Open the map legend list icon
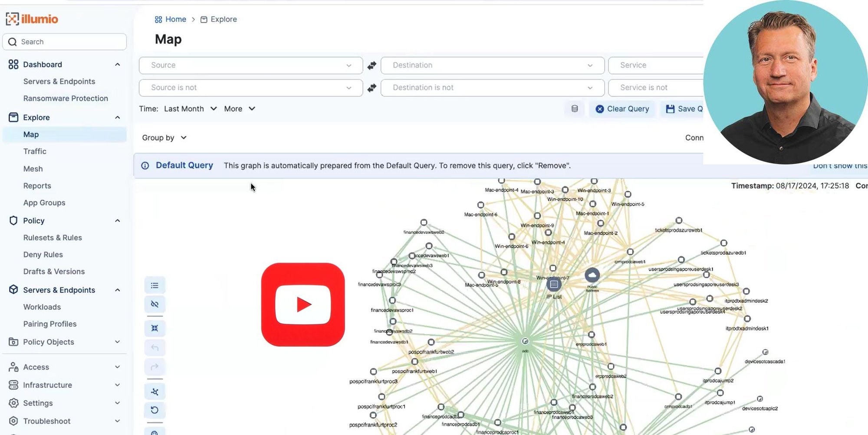868x435 pixels. [x=155, y=285]
